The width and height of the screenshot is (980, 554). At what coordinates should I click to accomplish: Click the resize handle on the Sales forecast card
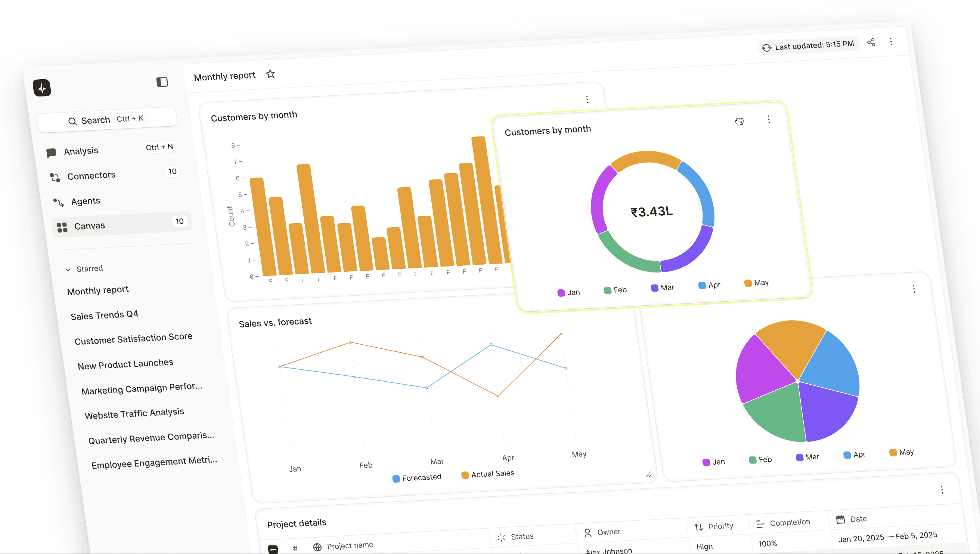649,474
